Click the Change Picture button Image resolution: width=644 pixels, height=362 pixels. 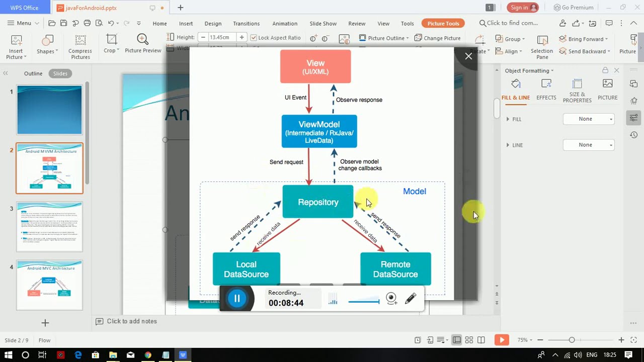pos(437,38)
